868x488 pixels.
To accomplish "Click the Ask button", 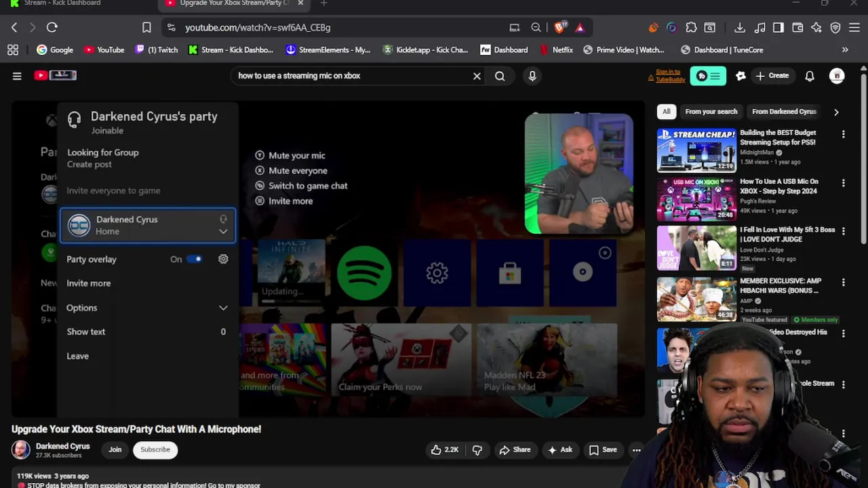I will [560, 450].
